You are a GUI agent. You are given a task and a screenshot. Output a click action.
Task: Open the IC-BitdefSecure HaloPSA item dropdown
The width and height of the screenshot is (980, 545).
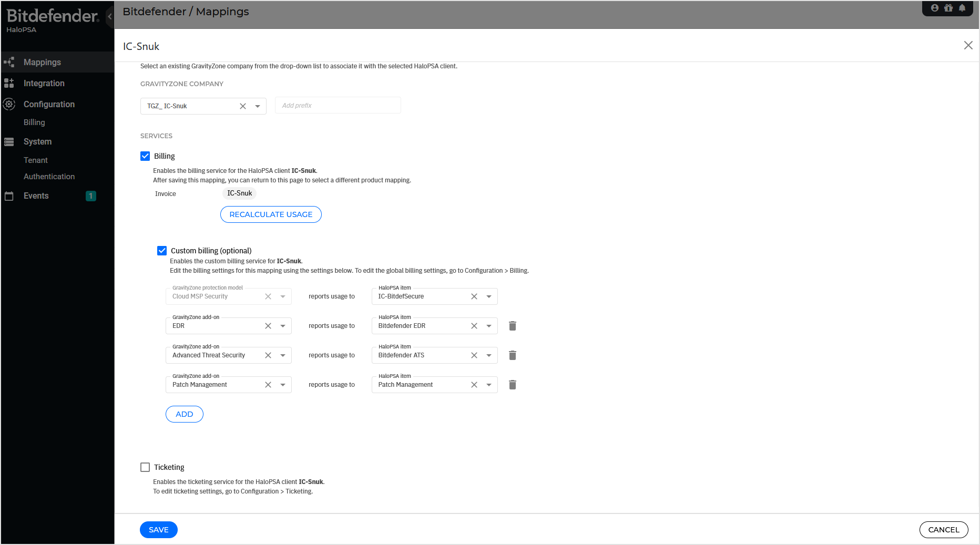click(489, 296)
